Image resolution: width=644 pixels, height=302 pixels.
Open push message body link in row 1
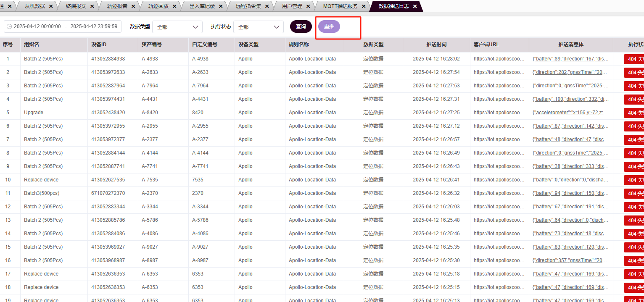click(x=570, y=59)
